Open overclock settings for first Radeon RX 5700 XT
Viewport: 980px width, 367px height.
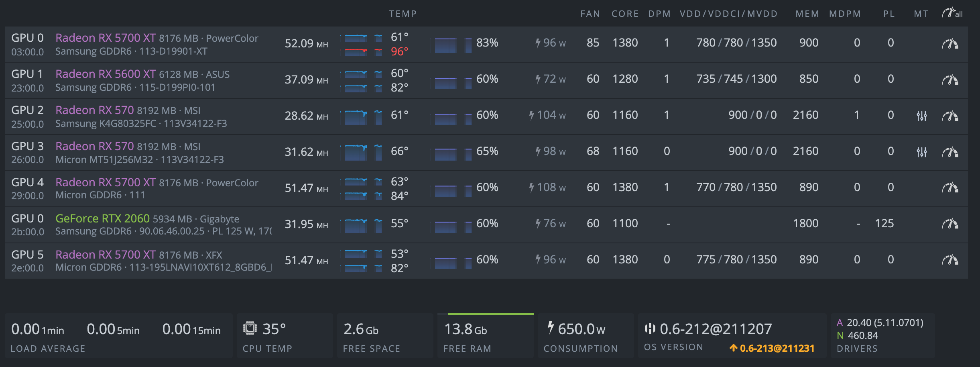pyautogui.click(x=950, y=44)
